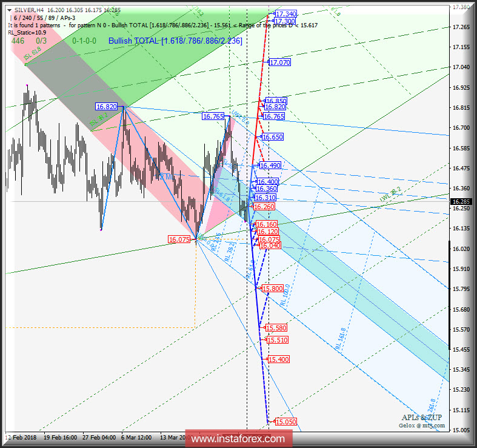477x448 pixels.
Task: Click the SILVER,H4 symbol title text
Action: pos(29,10)
